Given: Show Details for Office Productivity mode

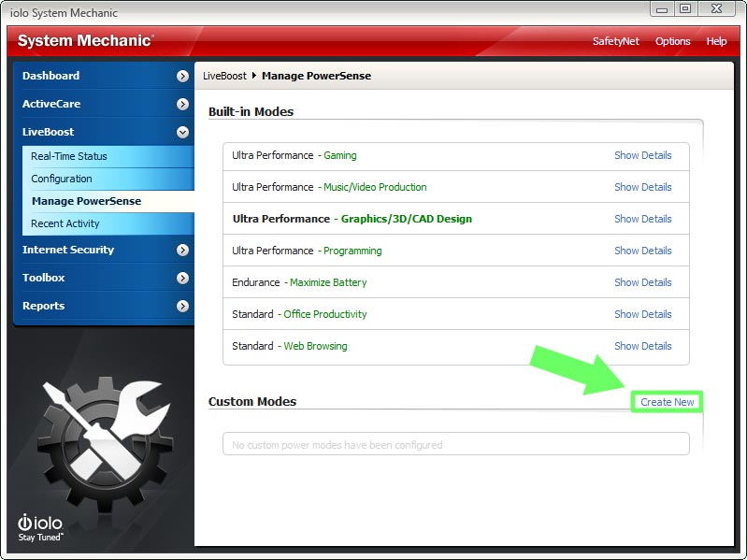Looking at the screenshot, I should coord(642,314).
